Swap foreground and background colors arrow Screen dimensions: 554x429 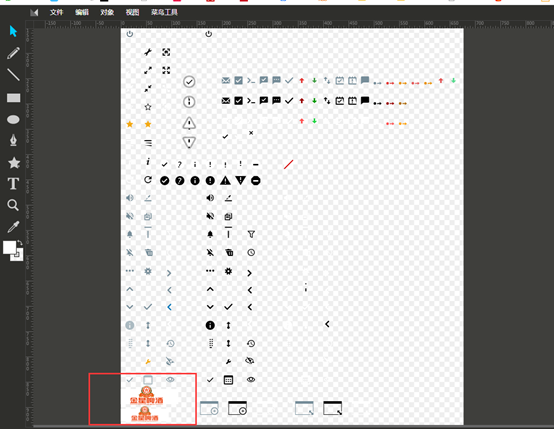click(x=20, y=243)
